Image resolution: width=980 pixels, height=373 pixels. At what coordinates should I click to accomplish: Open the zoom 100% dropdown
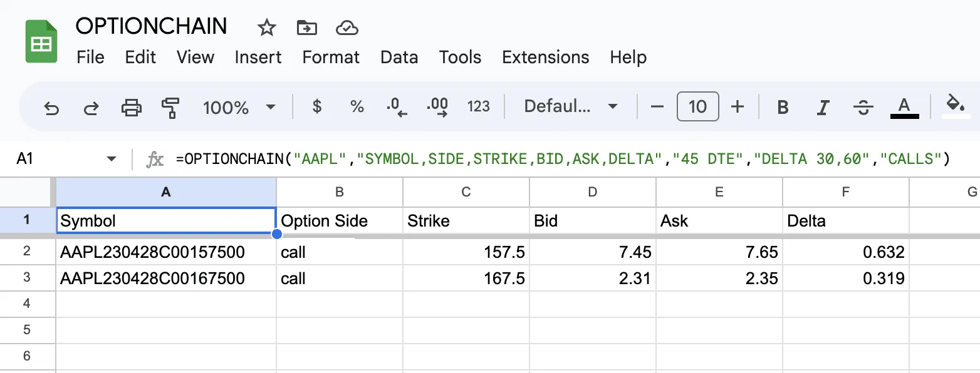239,107
